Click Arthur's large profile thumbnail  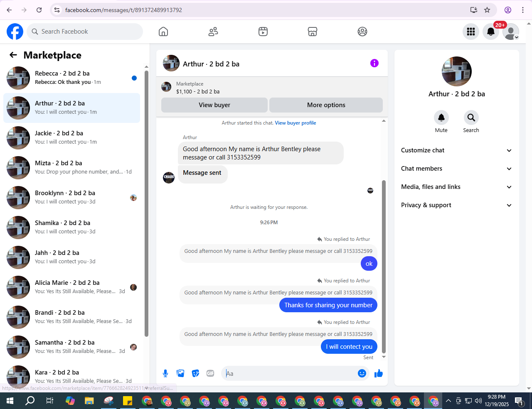456,71
